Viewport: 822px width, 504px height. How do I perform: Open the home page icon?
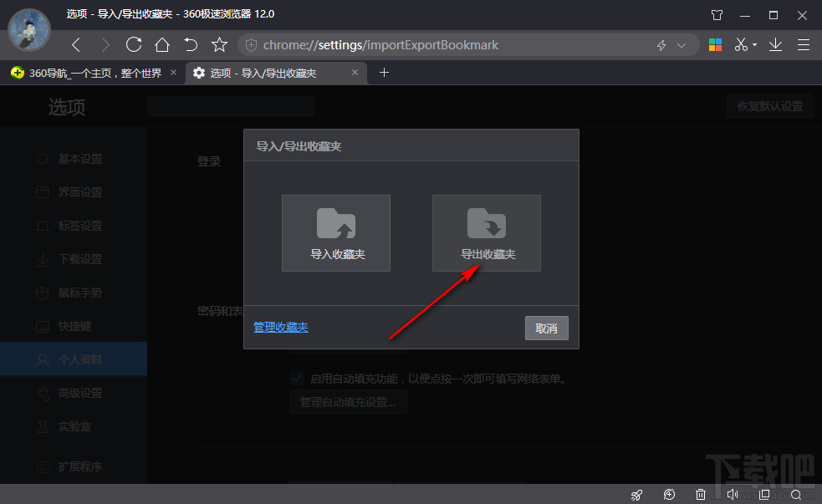point(162,45)
